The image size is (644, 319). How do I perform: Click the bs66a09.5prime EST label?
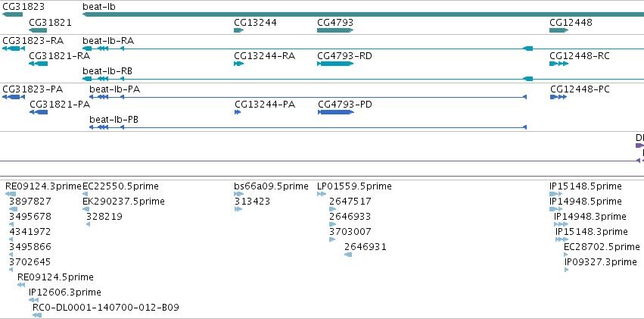point(271,186)
